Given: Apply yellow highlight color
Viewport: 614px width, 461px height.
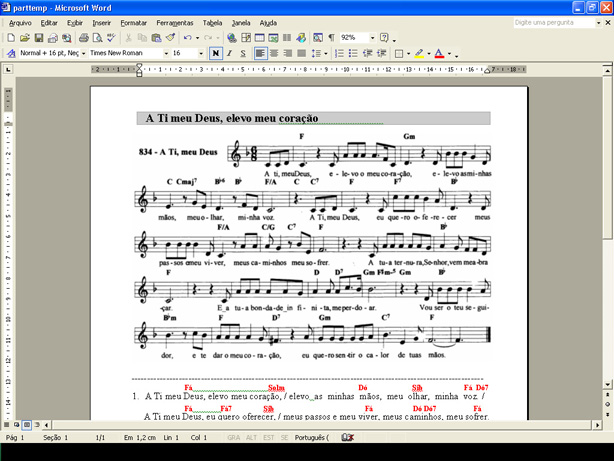Looking at the screenshot, I should pyautogui.click(x=419, y=53).
